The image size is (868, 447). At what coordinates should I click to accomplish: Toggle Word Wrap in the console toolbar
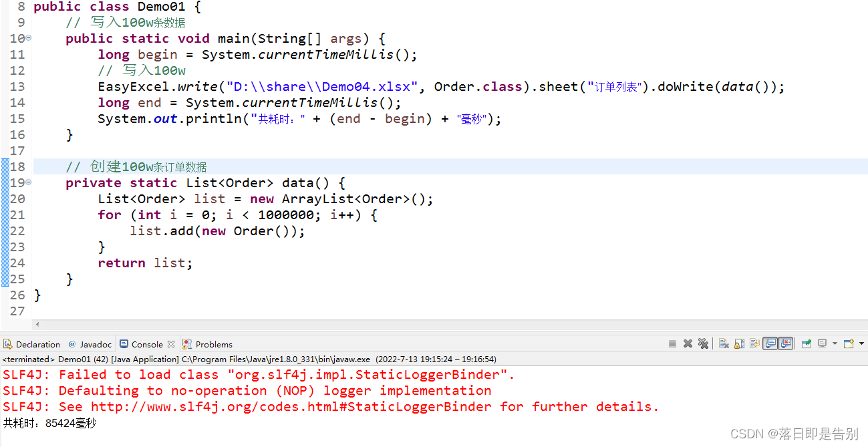point(754,343)
